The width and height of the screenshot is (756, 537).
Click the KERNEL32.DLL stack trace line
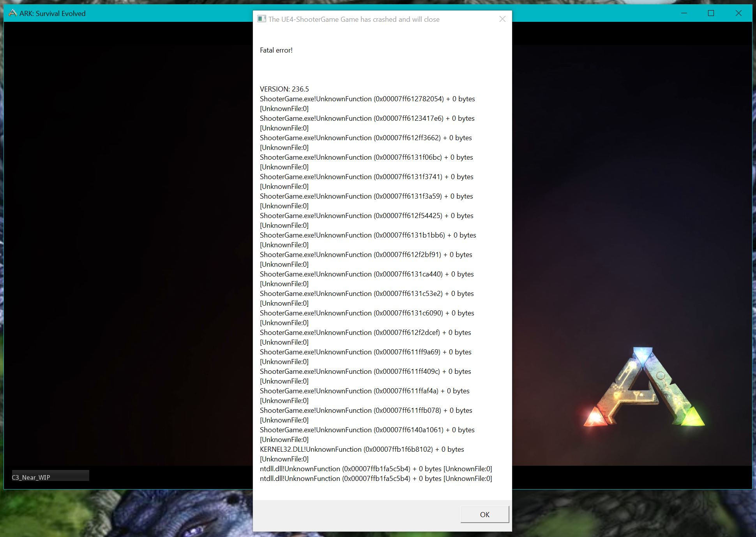point(362,449)
